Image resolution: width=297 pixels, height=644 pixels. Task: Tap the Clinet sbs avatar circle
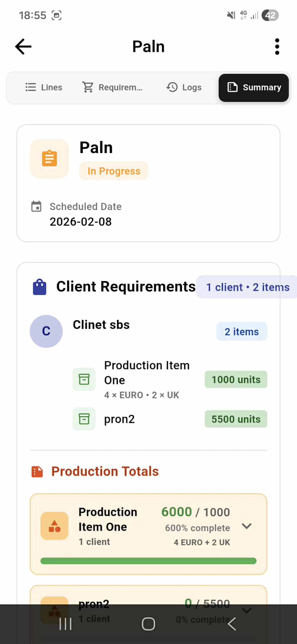click(46, 331)
